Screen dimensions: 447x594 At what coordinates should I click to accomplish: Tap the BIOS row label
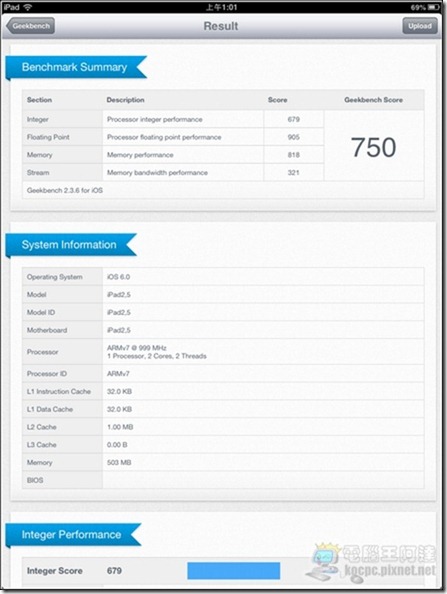[x=35, y=480]
